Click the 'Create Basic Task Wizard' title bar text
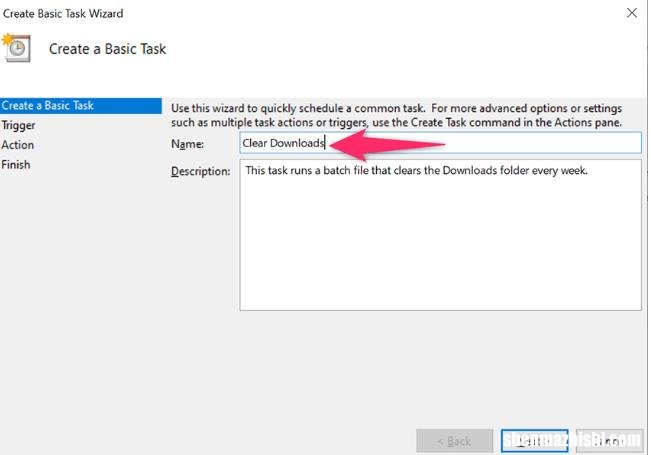Screen dimensions: 651x455 click(62, 13)
